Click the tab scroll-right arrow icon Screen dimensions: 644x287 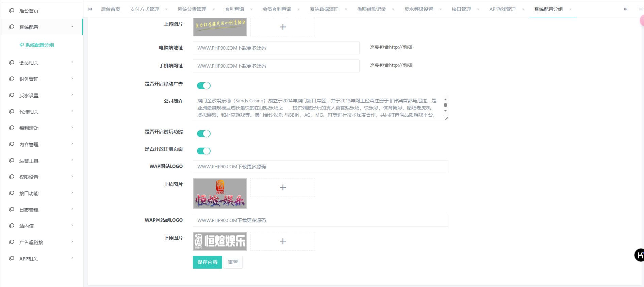(x=625, y=9)
